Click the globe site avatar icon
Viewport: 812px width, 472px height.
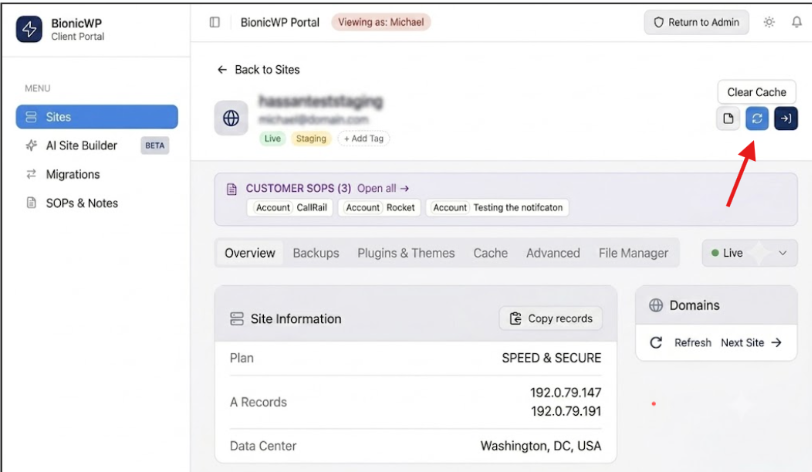pos(231,118)
